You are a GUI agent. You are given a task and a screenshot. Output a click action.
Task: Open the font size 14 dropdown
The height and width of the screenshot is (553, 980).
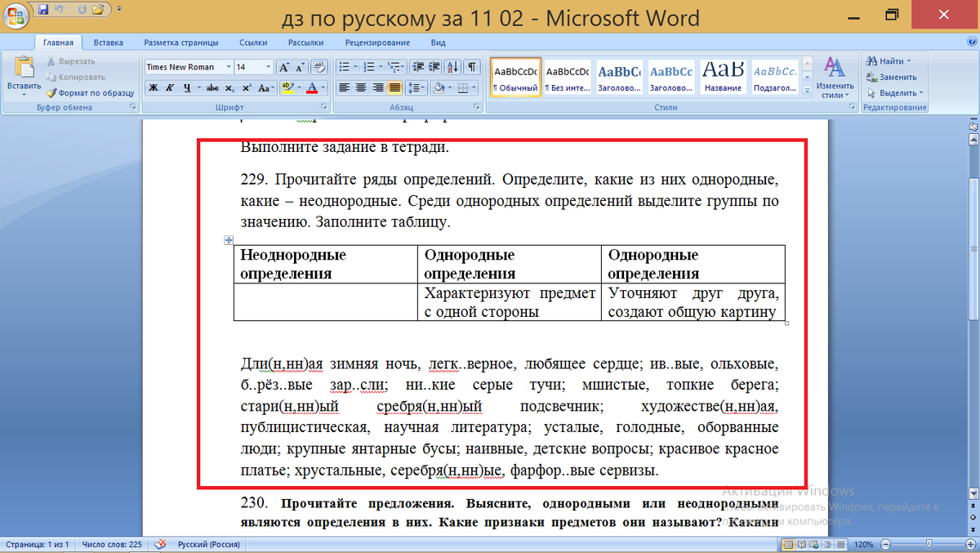click(268, 67)
